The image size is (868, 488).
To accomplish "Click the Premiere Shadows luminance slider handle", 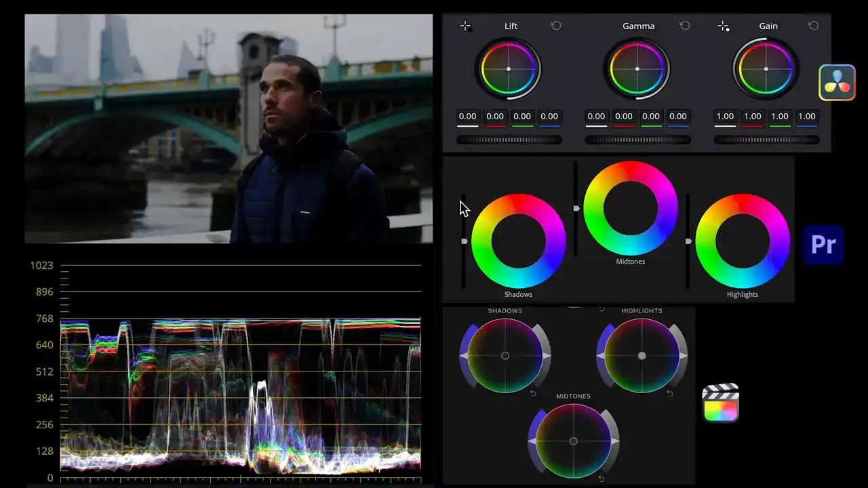I will (x=465, y=241).
